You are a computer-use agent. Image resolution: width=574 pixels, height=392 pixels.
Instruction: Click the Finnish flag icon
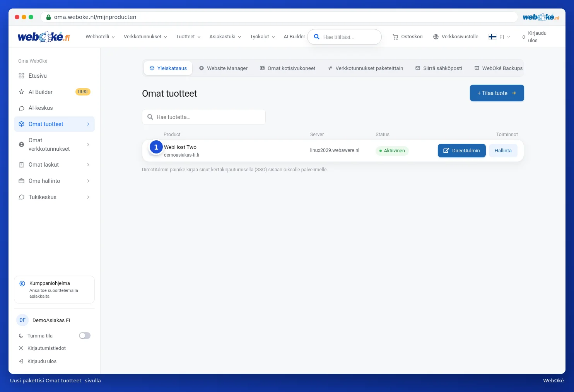(492, 37)
